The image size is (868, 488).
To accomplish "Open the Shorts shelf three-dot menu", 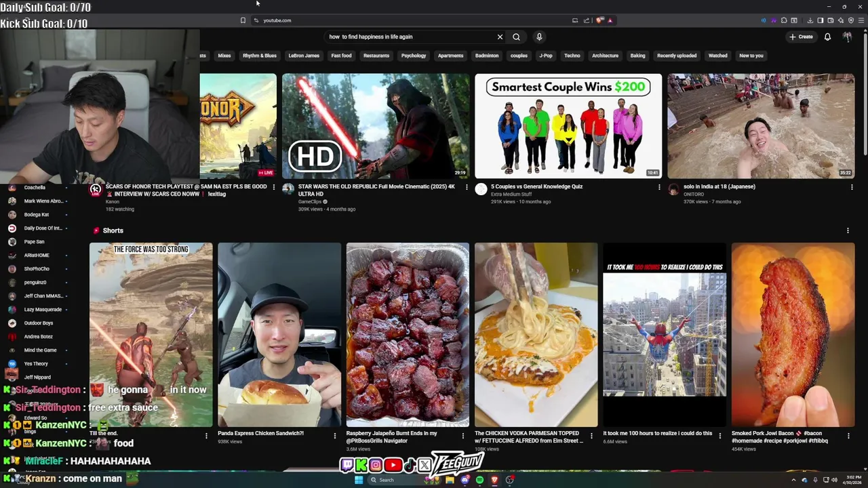I will click(x=848, y=230).
